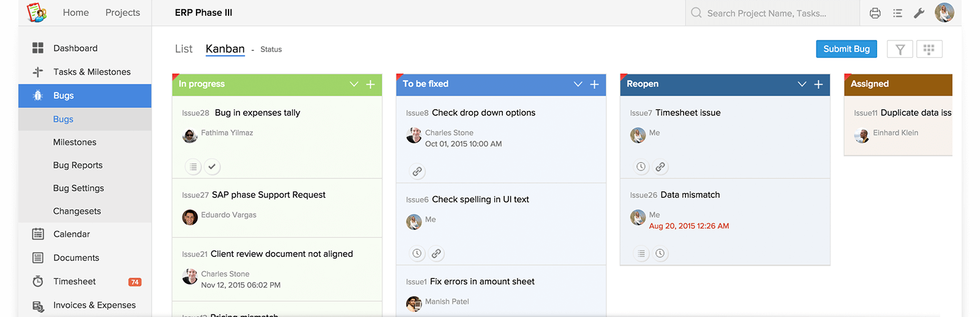This screenshot has width=980, height=317.
Task: Switch to List view
Action: [183, 49]
